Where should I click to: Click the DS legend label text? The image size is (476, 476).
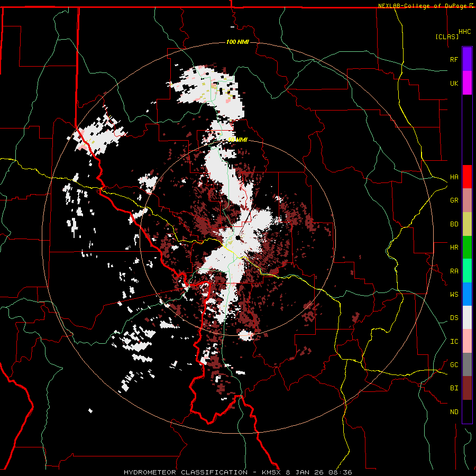[x=454, y=318]
